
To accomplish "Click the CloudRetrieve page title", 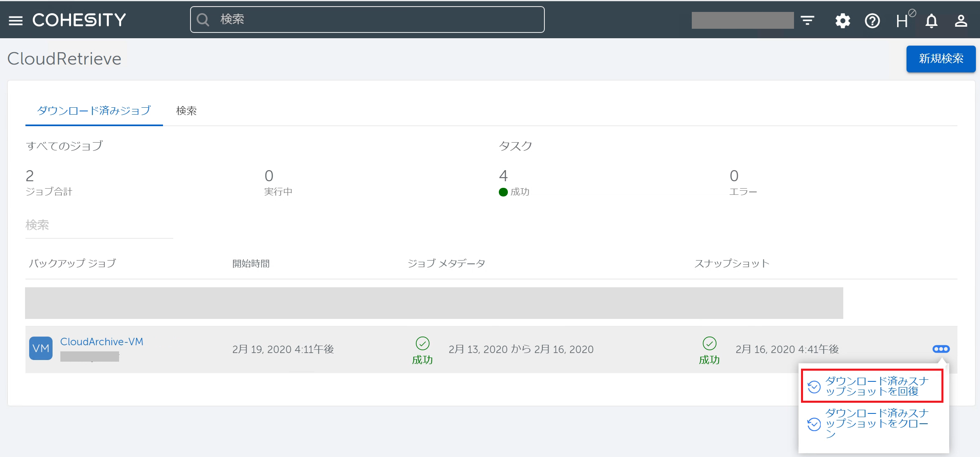I will 64,59.
